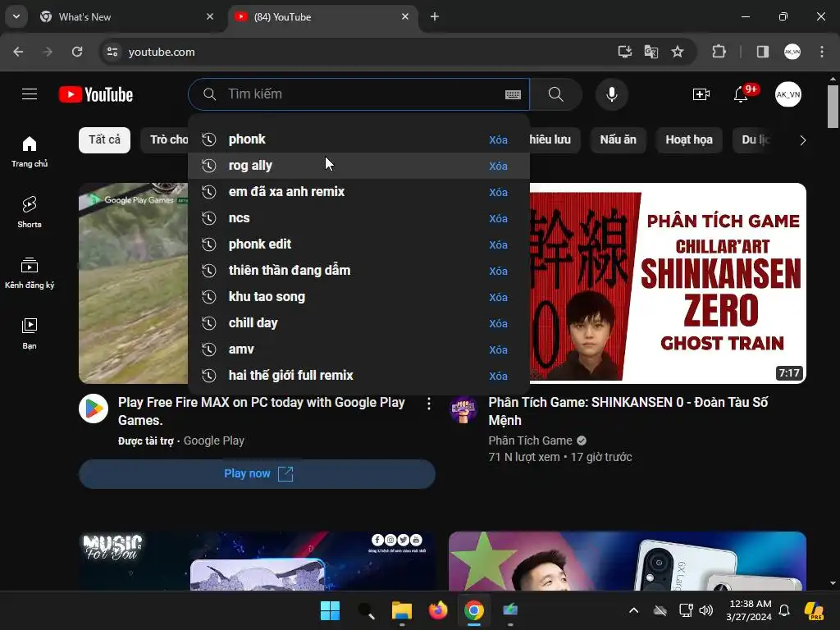Bookmark this page with the star
The image size is (840, 630).
[678, 52]
